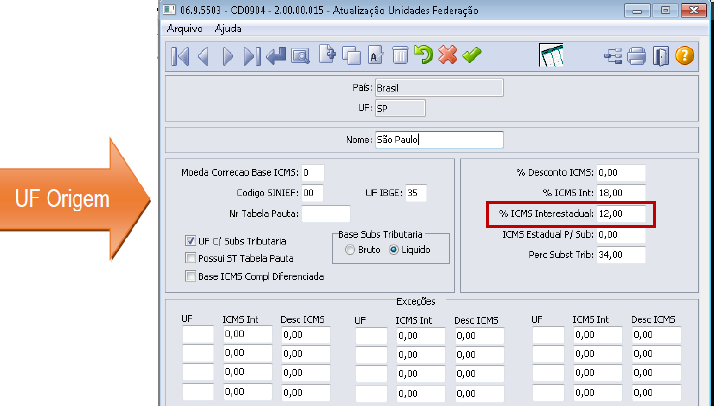Go to the last record icon
Image resolution: width=714 pixels, height=407 pixels.
click(x=252, y=56)
